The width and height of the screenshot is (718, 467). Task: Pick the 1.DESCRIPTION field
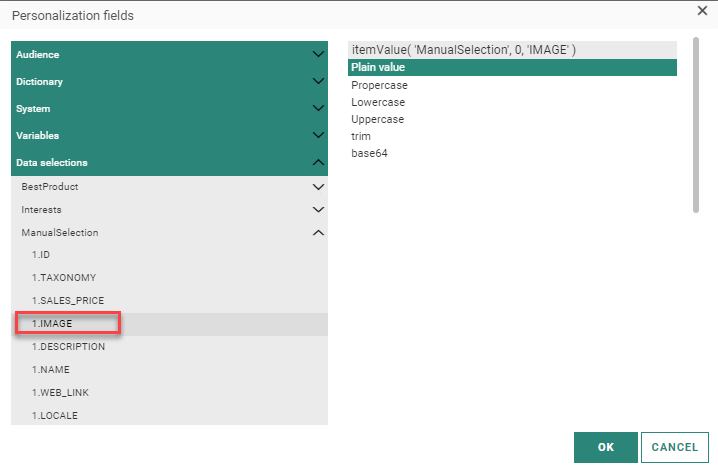click(x=68, y=346)
